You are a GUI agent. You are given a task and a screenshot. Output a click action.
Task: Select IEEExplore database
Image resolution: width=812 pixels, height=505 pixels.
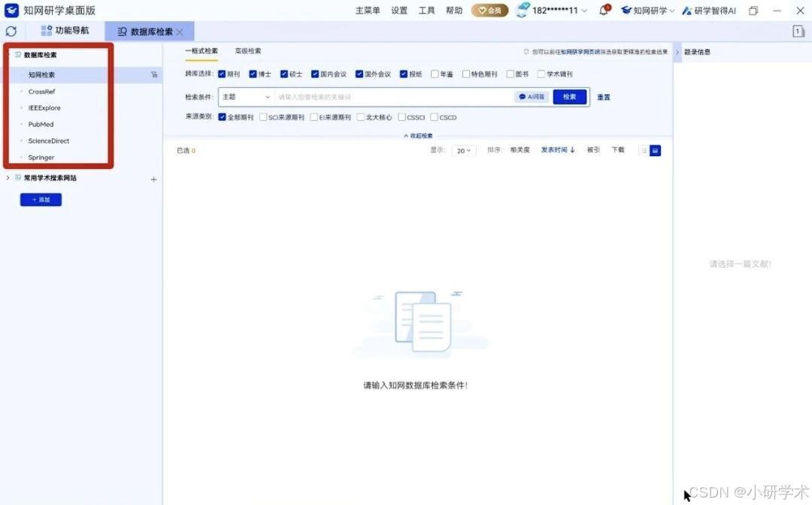click(x=44, y=108)
